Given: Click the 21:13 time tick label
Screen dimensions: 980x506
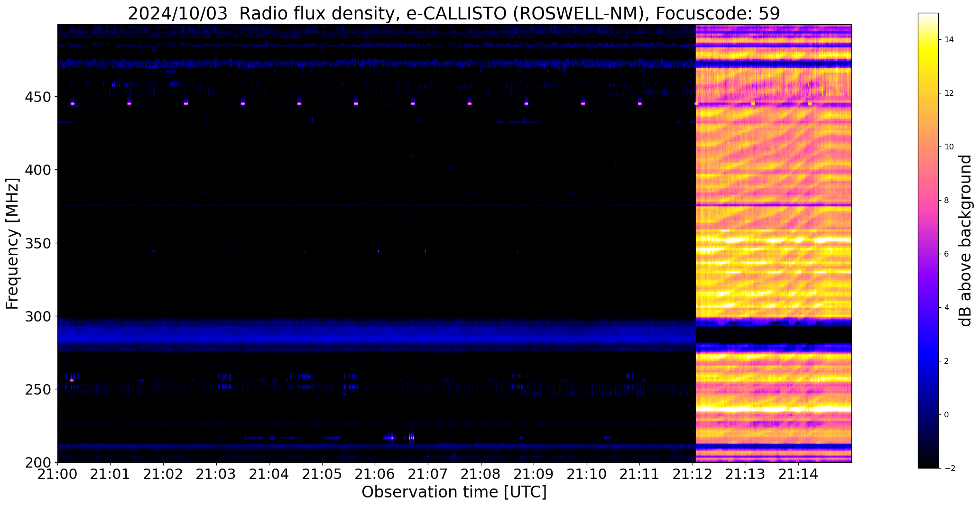Looking at the screenshot, I should coord(745,473).
